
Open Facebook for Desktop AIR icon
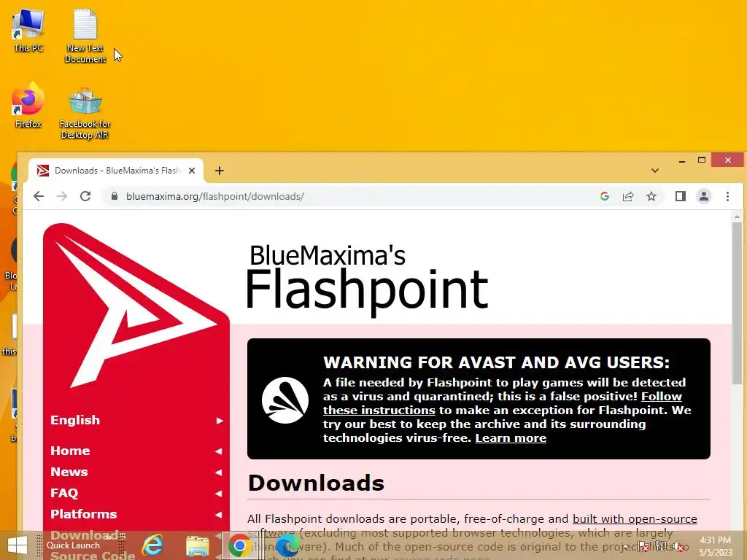click(x=85, y=113)
